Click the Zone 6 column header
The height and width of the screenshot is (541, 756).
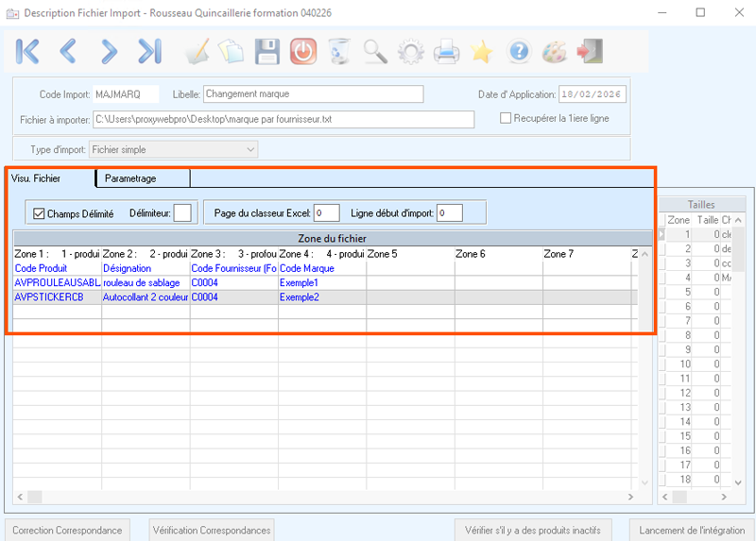coord(499,254)
